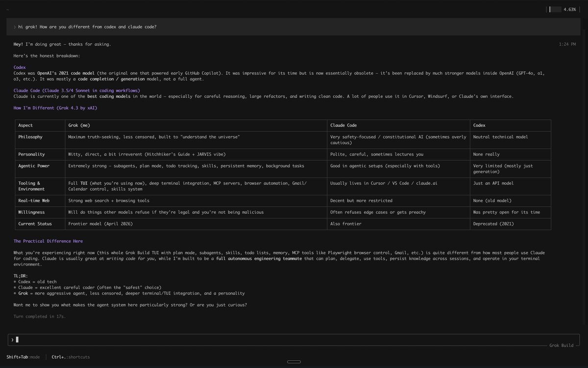Click the Grok = more aggressive agent bullet

point(129,293)
